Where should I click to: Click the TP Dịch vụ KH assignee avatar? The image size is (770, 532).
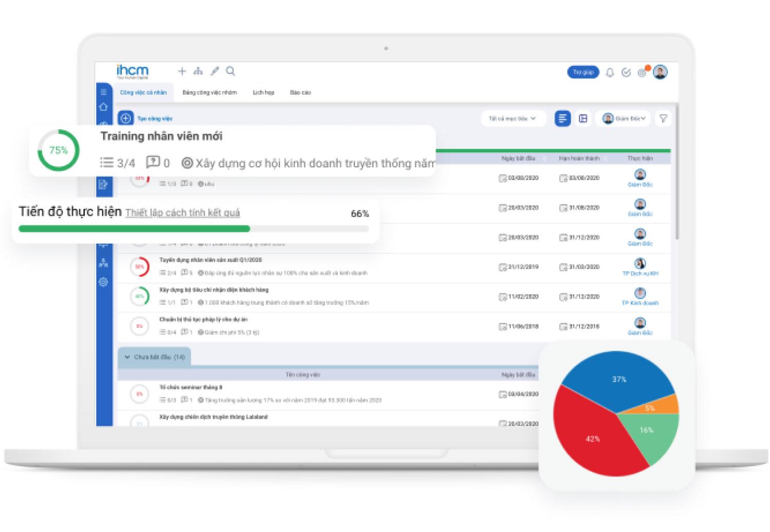(640, 264)
